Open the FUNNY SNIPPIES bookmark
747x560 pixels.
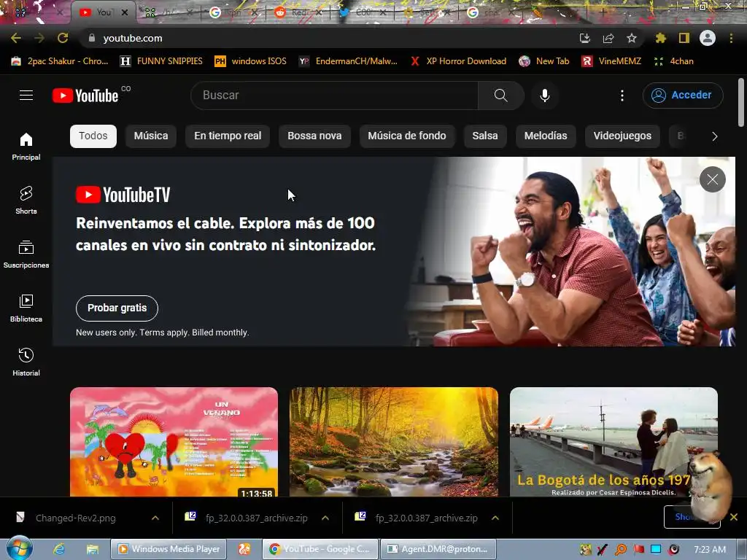point(161,61)
